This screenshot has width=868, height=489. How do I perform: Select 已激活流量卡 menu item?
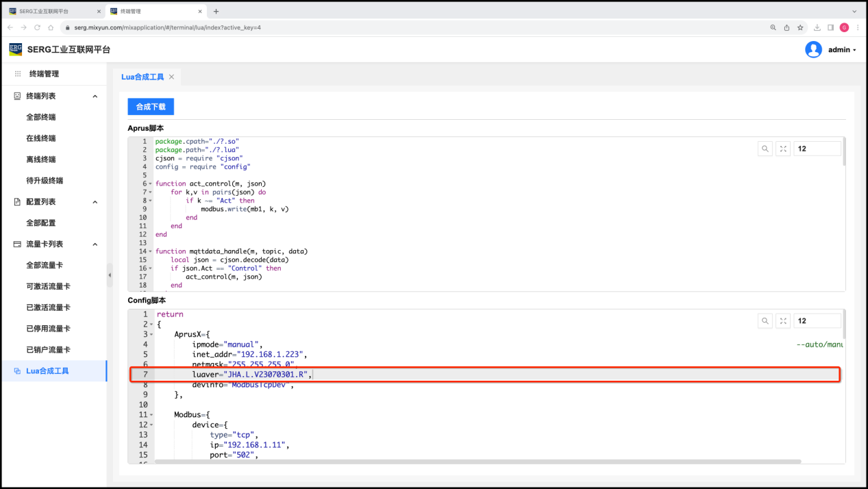coord(48,308)
